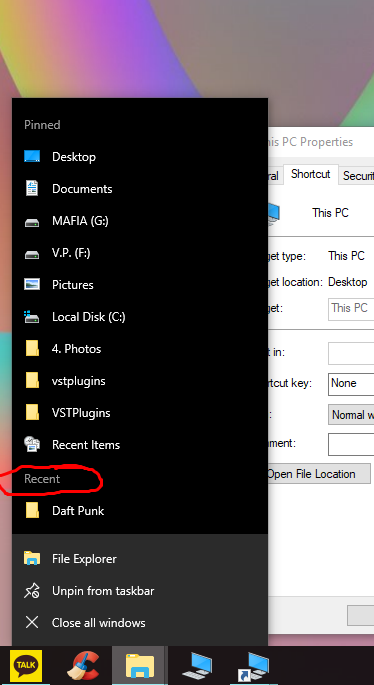Click the This PC shortcut taskbar icon

pyautogui.click(x=253, y=666)
